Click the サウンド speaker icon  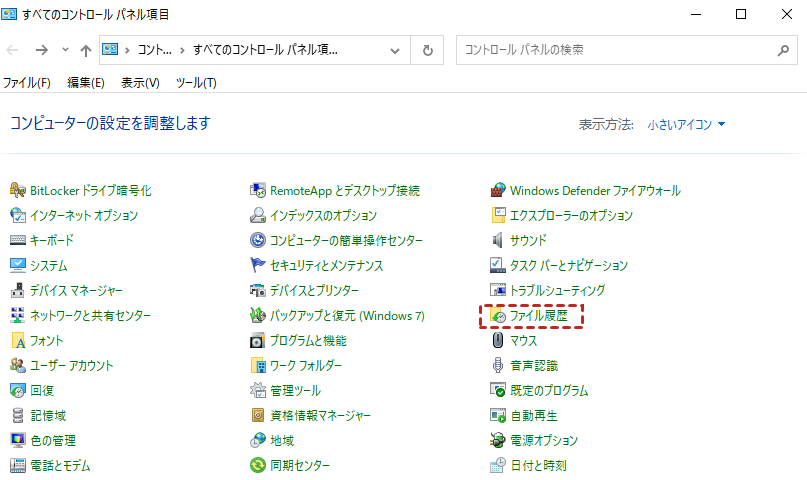click(498, 240)
